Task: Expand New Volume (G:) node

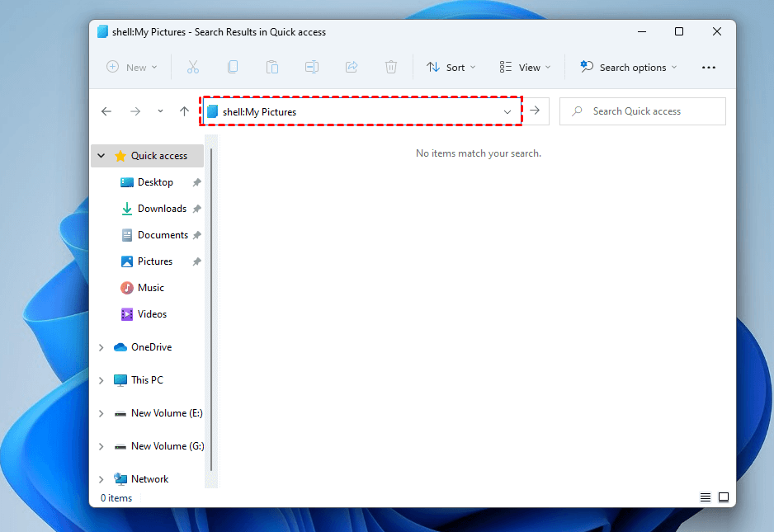Action: [101, 446]
